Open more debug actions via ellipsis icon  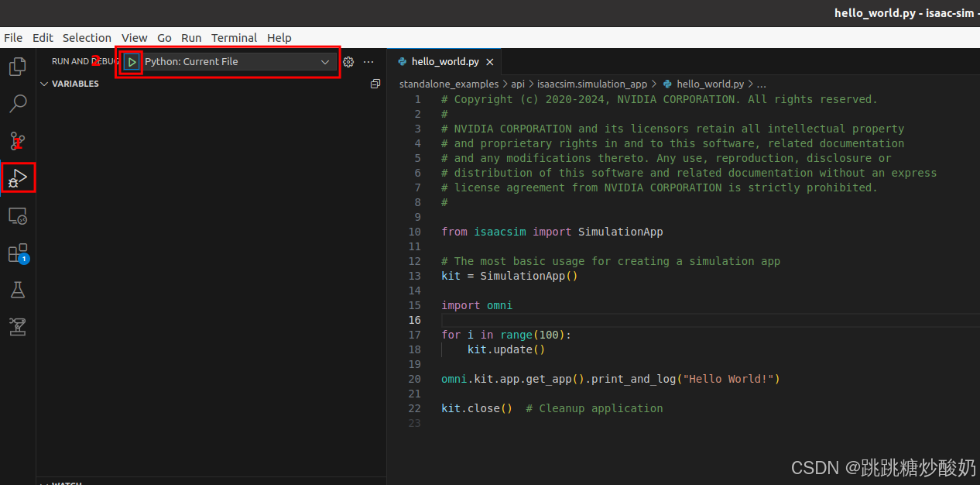[368, 61]
